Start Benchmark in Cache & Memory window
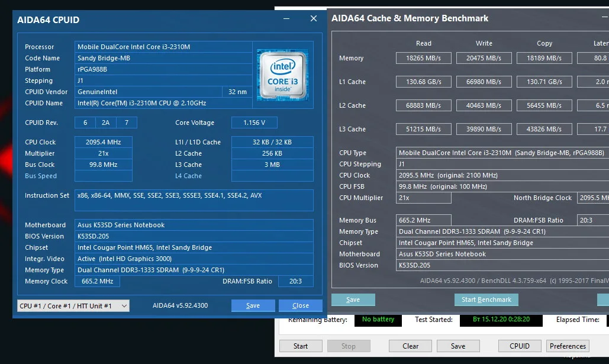Image resolution: width=609 pixels, height=364 pixels. (x=486, y=299)
